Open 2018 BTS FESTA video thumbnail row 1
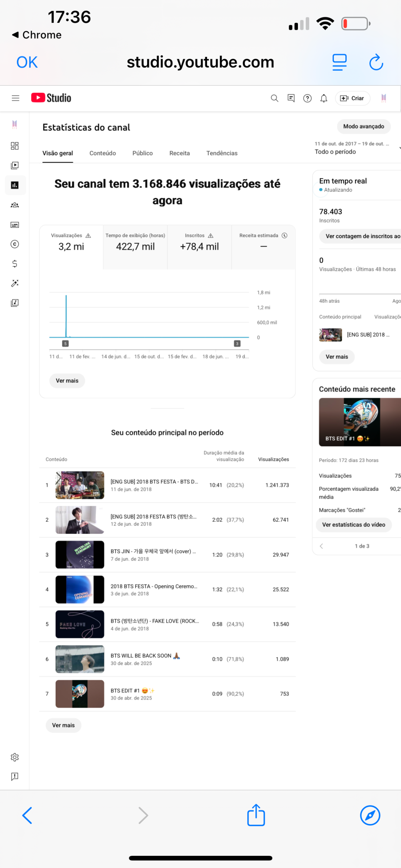This screenshot has height=868, width=401. coord(80,485)
